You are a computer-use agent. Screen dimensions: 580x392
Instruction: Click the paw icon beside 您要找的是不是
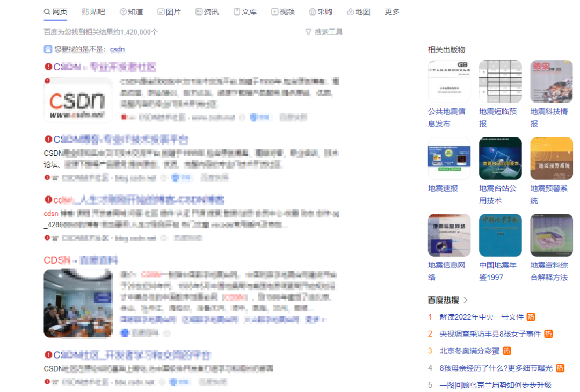point(48,49)
